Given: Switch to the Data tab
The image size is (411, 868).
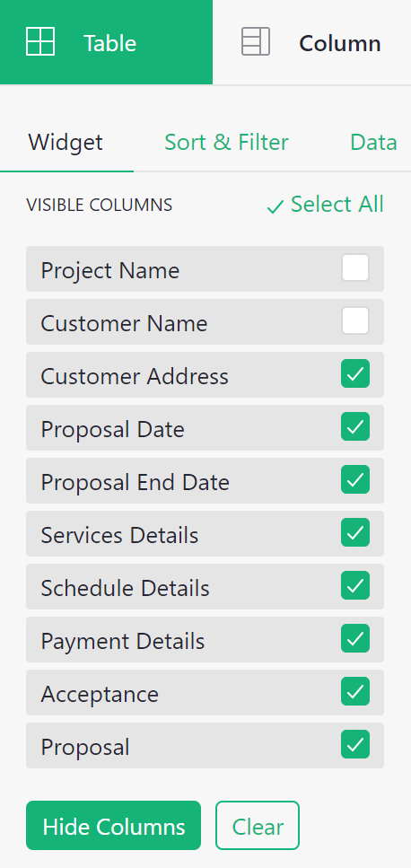Looking at the screenshot, I should pos(373,142).
